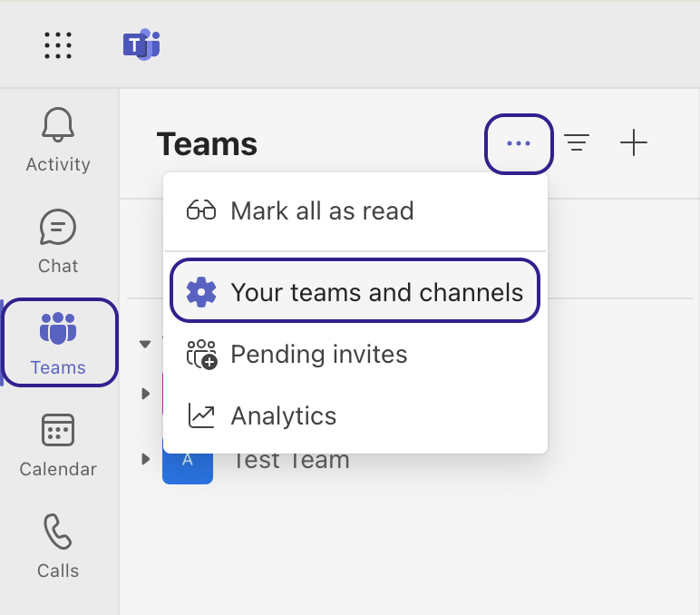Screen dimensions: 700x615
Task: Click the plus icon to add a team
Action: point(634,143)
